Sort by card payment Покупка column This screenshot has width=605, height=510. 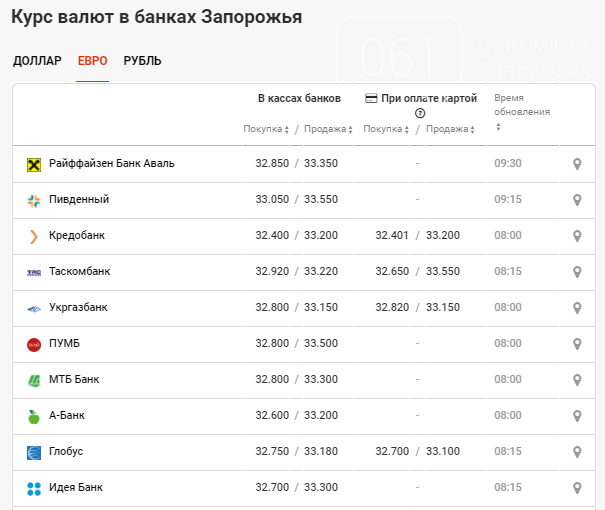(386, 129)
